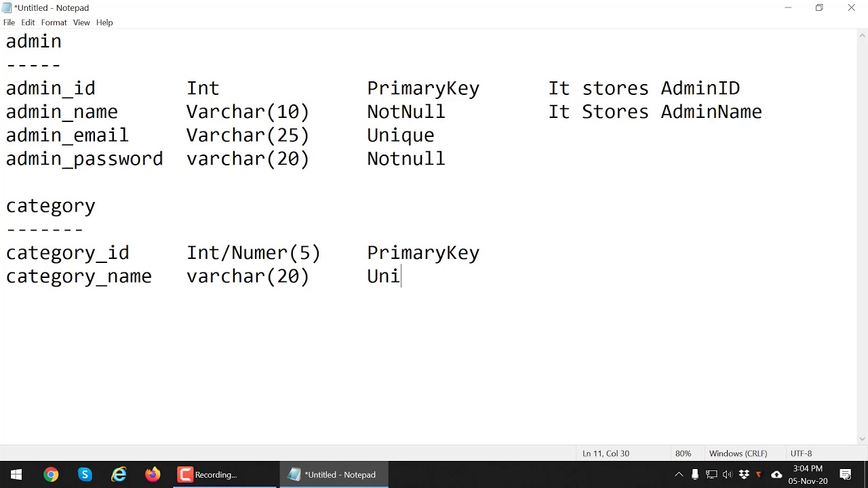Click the 'admin_email' text
This screenshot has width=868, height=488.
pos(67,136)
